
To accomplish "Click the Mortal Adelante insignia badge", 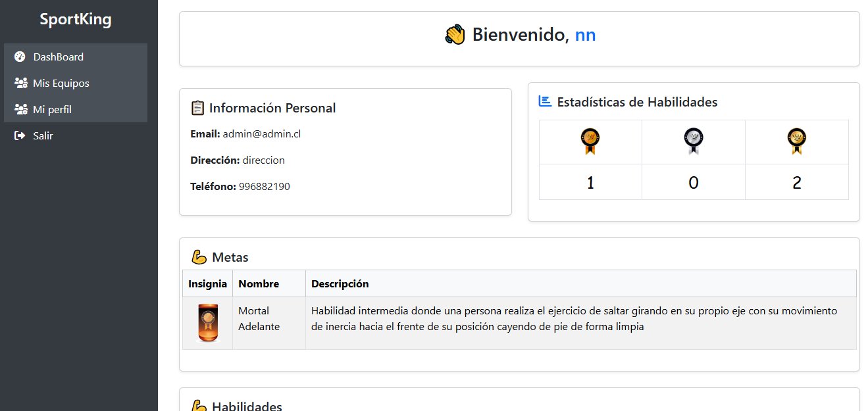I will 207,323.
